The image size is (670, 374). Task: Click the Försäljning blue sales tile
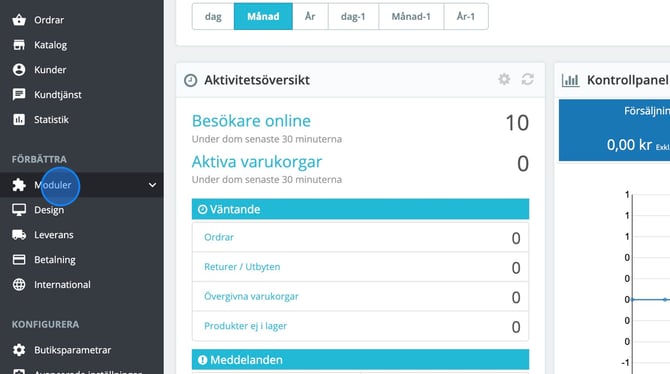614,130
